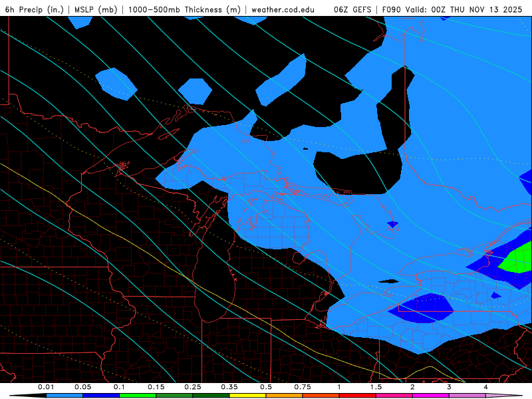
Task: Click the 'MSLP (mb)' header label
Action: pyautogui.click(x=96, y=9)
